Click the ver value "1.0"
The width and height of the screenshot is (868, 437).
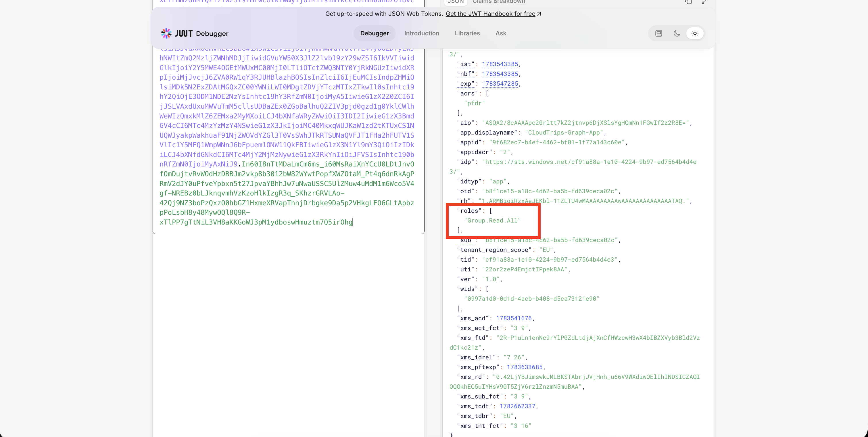491,279
